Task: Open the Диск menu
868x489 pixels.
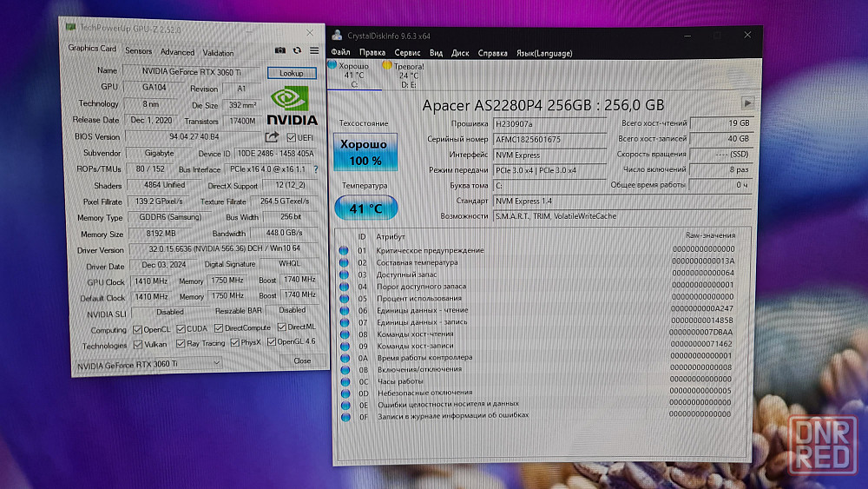Action: (x=460, y=53)
